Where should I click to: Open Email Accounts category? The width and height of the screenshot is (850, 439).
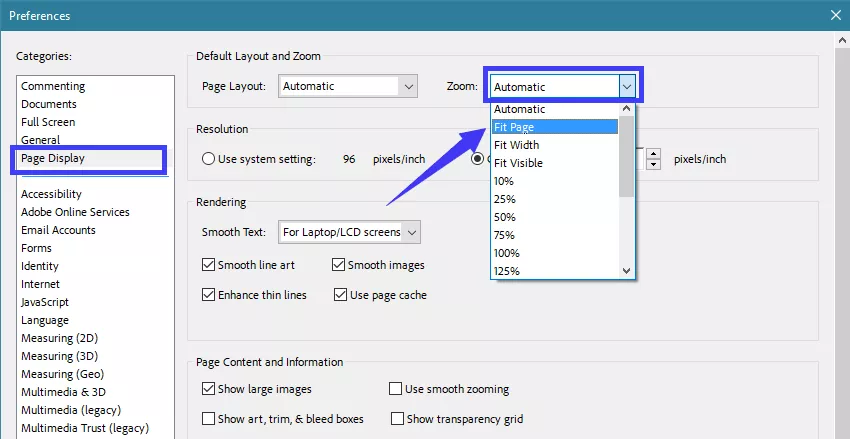(x=59, y=230)
